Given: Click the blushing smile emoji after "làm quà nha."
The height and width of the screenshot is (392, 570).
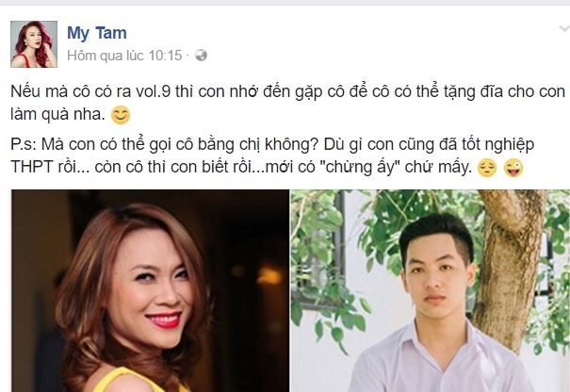Looking at the screenshot, I should (121, 115).
